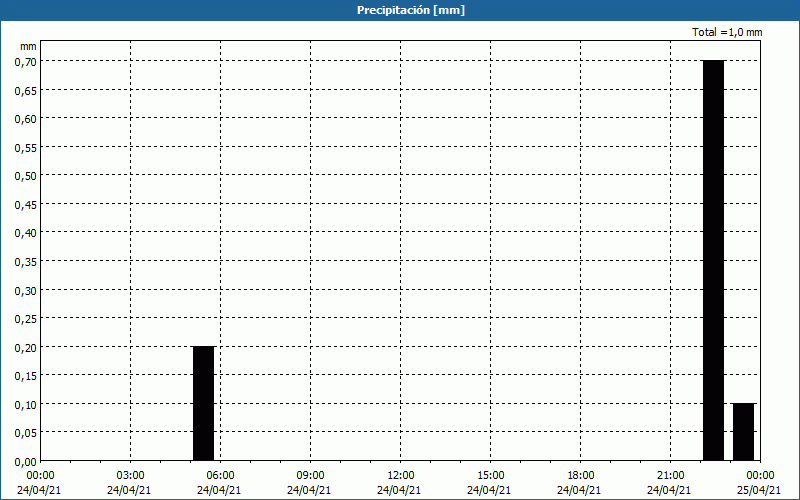Click the 18:00 24/04/21 time label
The height and width of the screenshot is (500, 800).
580,483
